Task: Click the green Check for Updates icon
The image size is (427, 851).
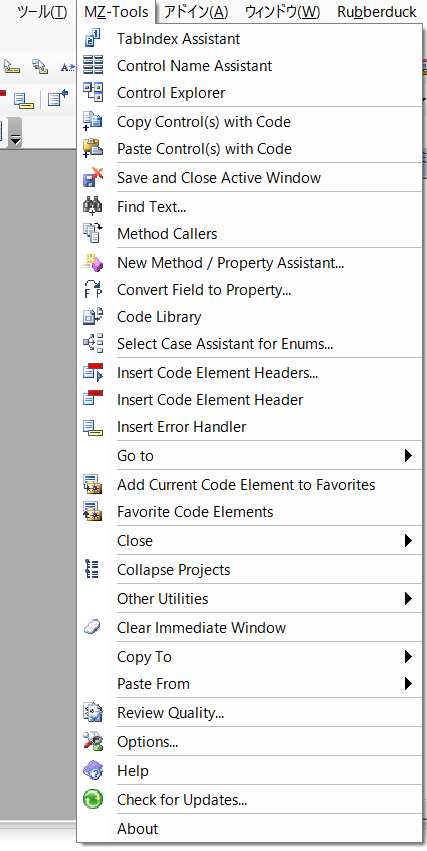Action: (x=93, y=799)
